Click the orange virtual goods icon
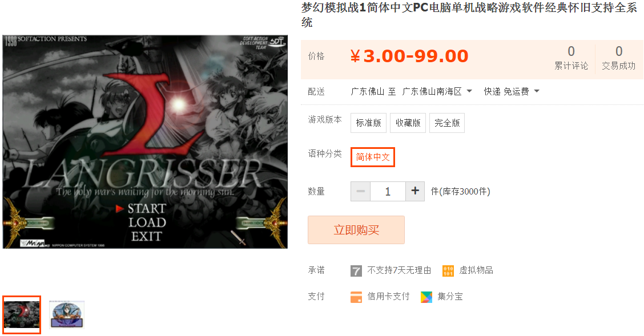The height and width of the screenshot is (336, 644). tap(448, 271)
